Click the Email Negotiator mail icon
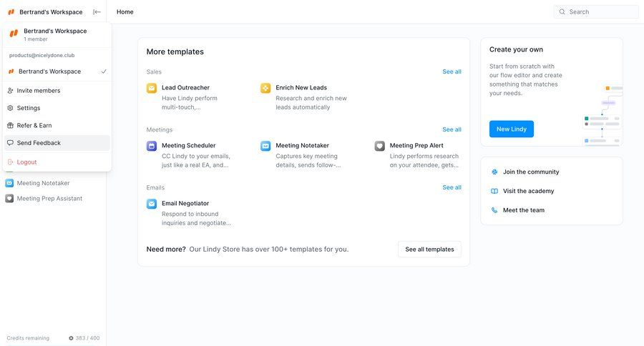This screenshot has width=644, height=346. (x=152, y=204)
